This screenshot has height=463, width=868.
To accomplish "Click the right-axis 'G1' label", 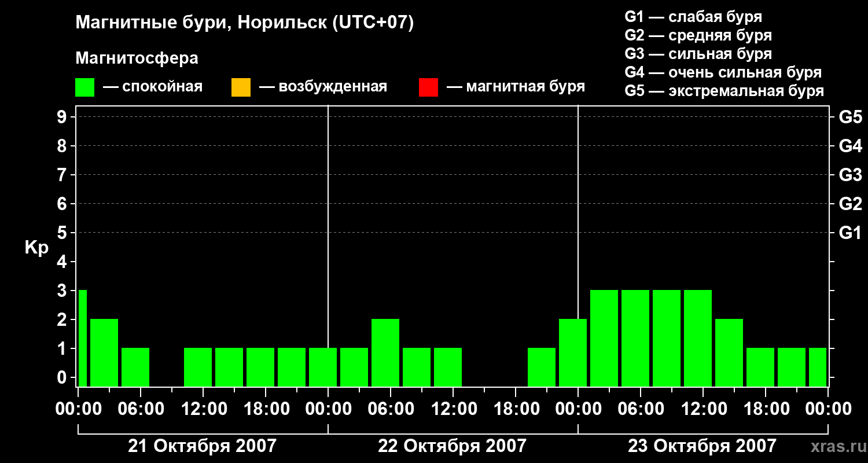I will click(x=851, y=233).
